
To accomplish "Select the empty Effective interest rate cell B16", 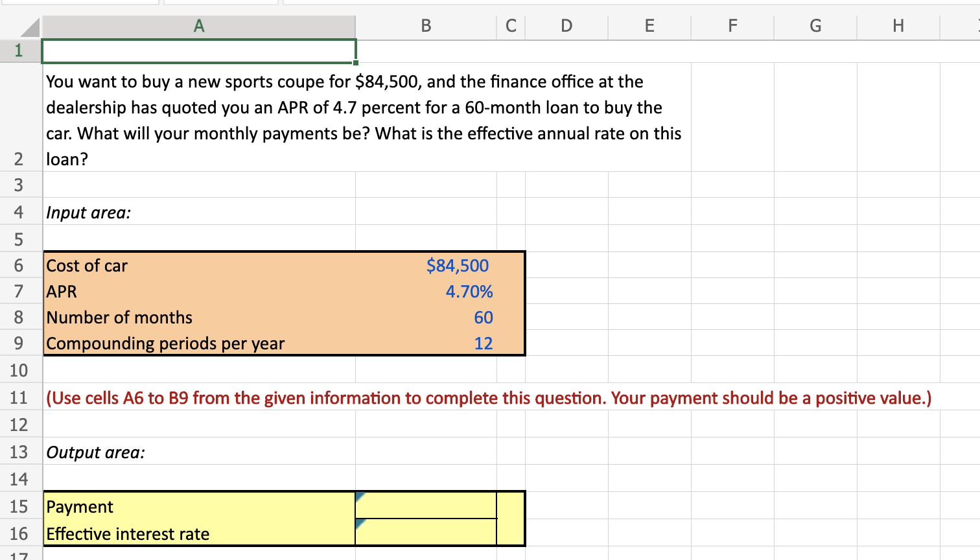I will (x=426, y=533).
